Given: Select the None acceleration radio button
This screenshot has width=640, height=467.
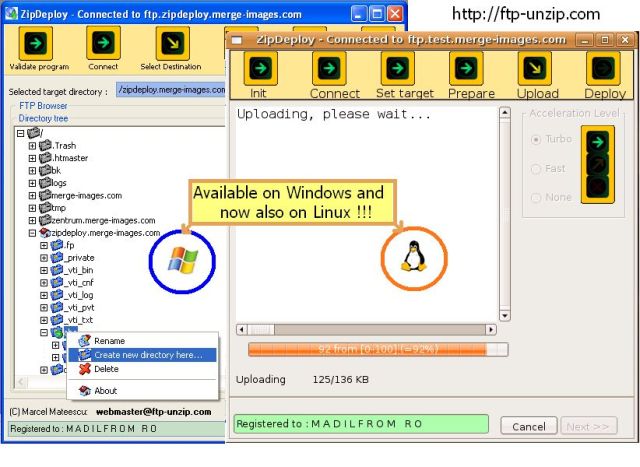Looking at the screenshot, I should click(x=536, y=198).
